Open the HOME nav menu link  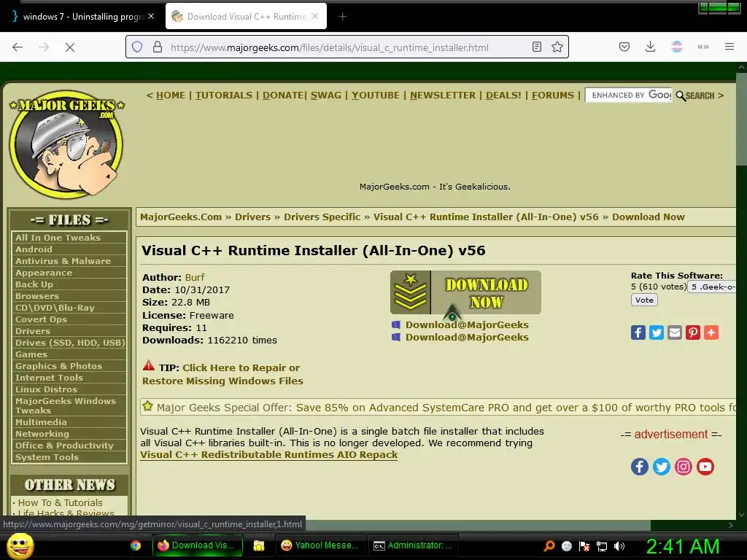[x=171, y=96]
